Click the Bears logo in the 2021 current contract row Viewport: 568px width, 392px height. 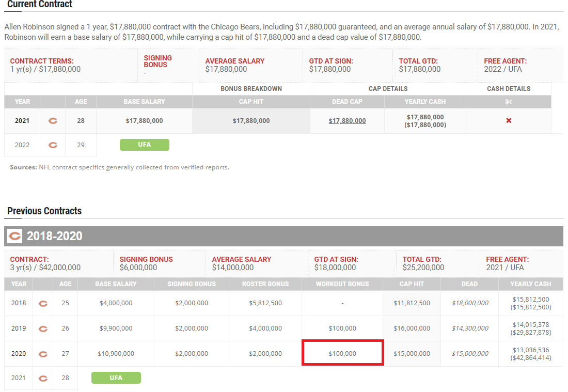tap(53, 121)
